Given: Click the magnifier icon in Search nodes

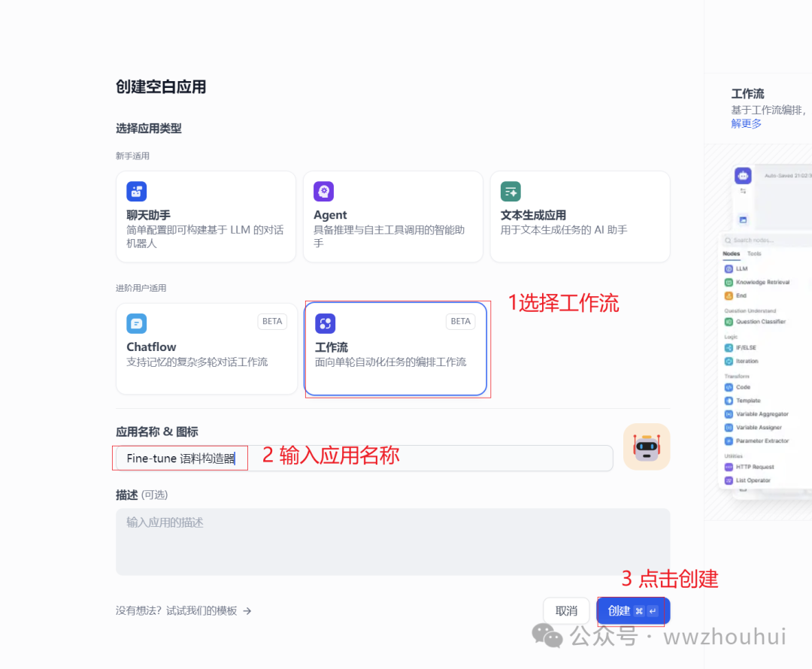Looking at the screenshot, I should pyautogui.click(x=728, y=241).
